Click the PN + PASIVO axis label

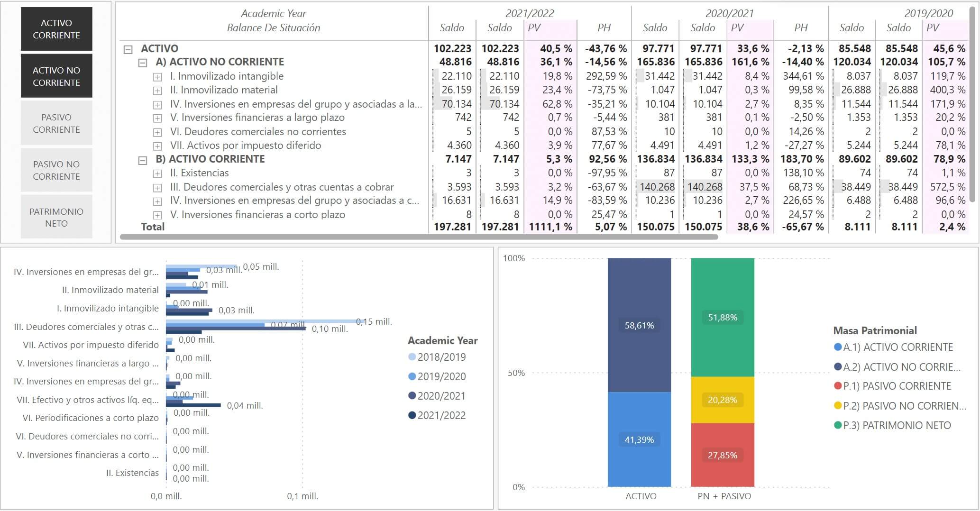click(x=724, y=496)
